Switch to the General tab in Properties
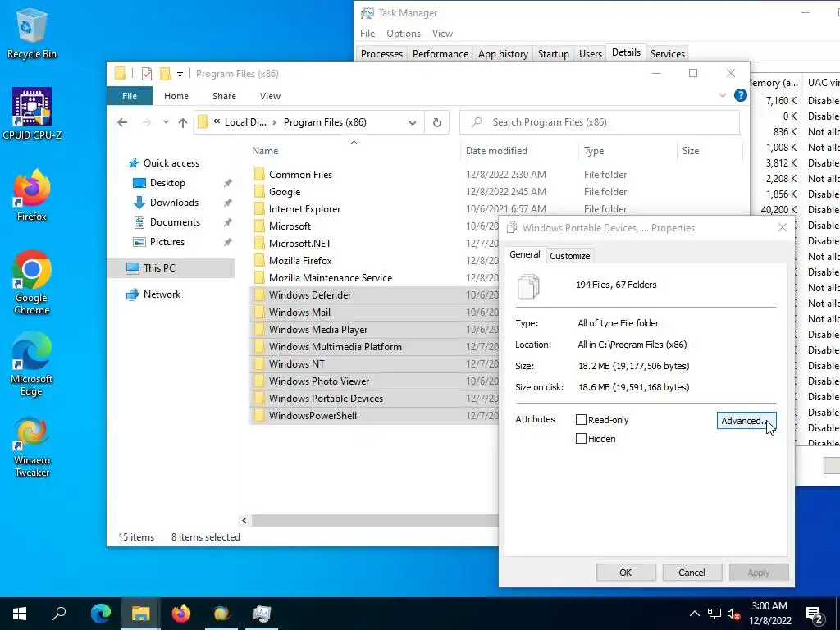Viewport: 840px width, 630px height. (524, 254)
